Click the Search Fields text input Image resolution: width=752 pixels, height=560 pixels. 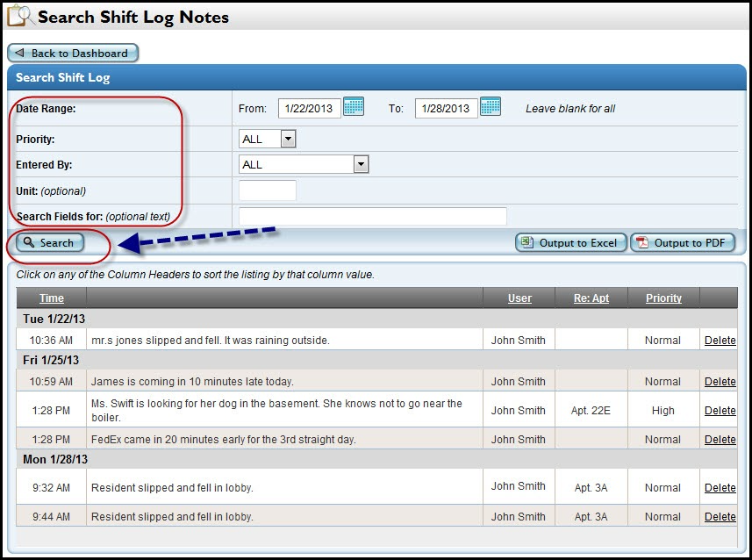coord(372,216)
